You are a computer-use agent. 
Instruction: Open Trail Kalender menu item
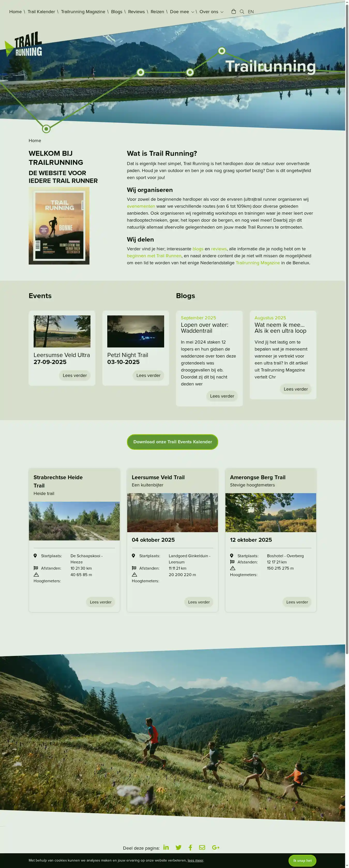tap(41, 12)
